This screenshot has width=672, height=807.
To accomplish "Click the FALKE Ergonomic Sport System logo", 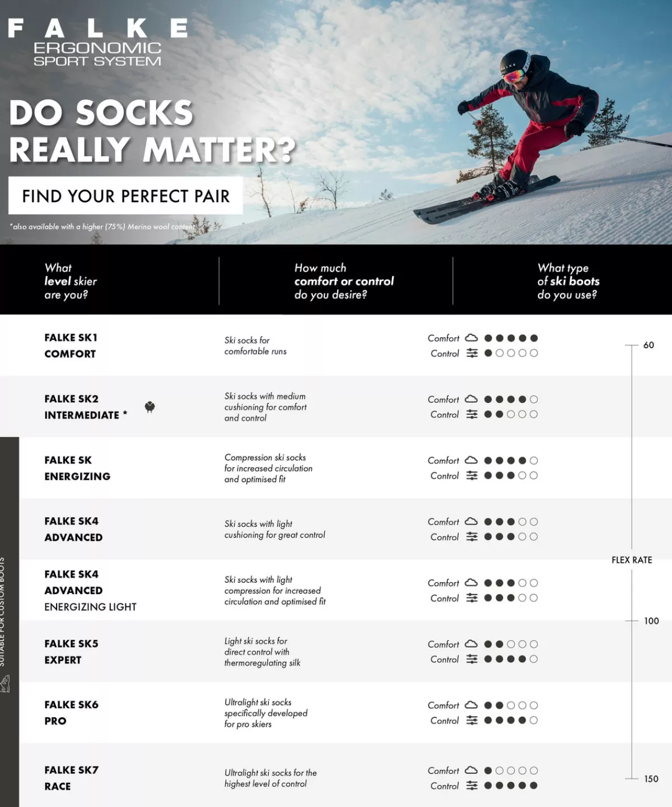I will [x=97, y=43].
